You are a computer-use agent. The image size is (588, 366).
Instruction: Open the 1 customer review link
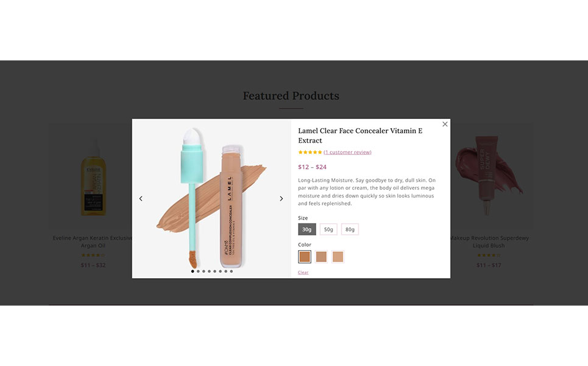pyautogui.click(x=348, y=152)
